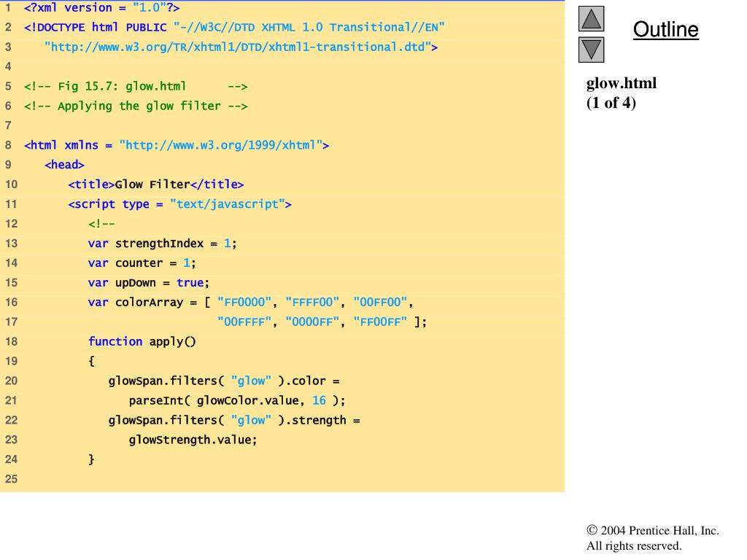747x560 pixels.
Task: Click the "00FF00" color string
Action: coord(381,302)
